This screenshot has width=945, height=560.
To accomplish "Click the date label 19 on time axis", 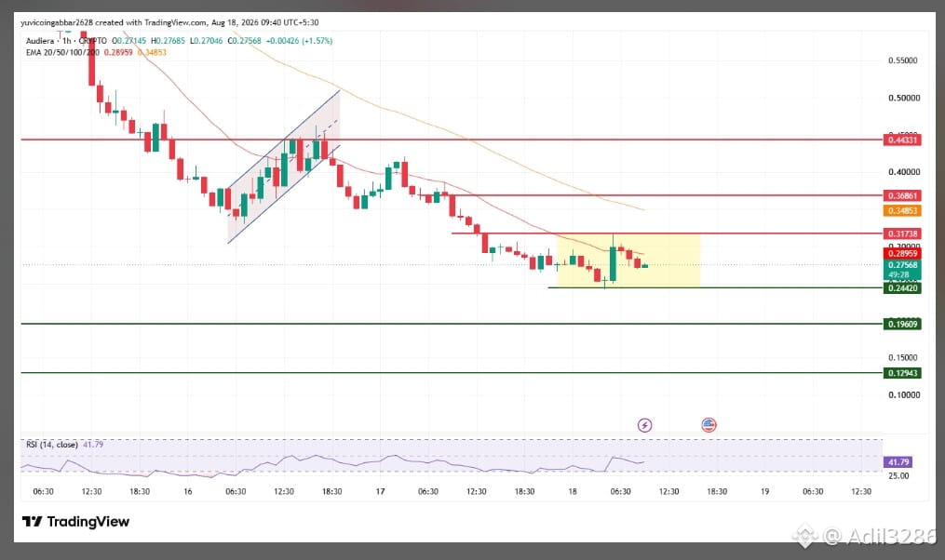I will (x=764, y=491).
